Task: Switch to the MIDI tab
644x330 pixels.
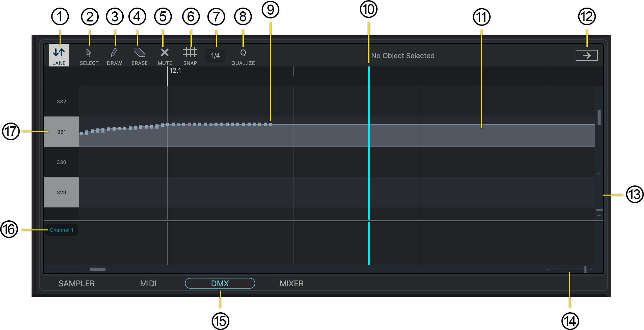Action: (x=148, y=284)
